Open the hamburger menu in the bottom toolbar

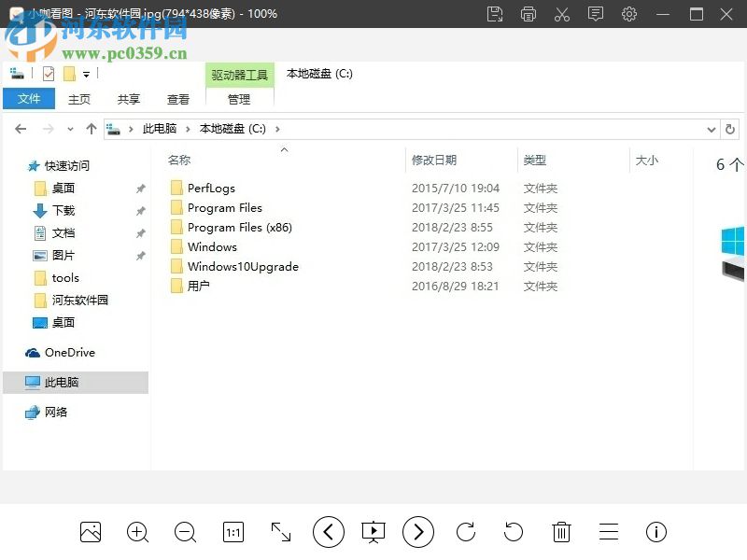609,532
